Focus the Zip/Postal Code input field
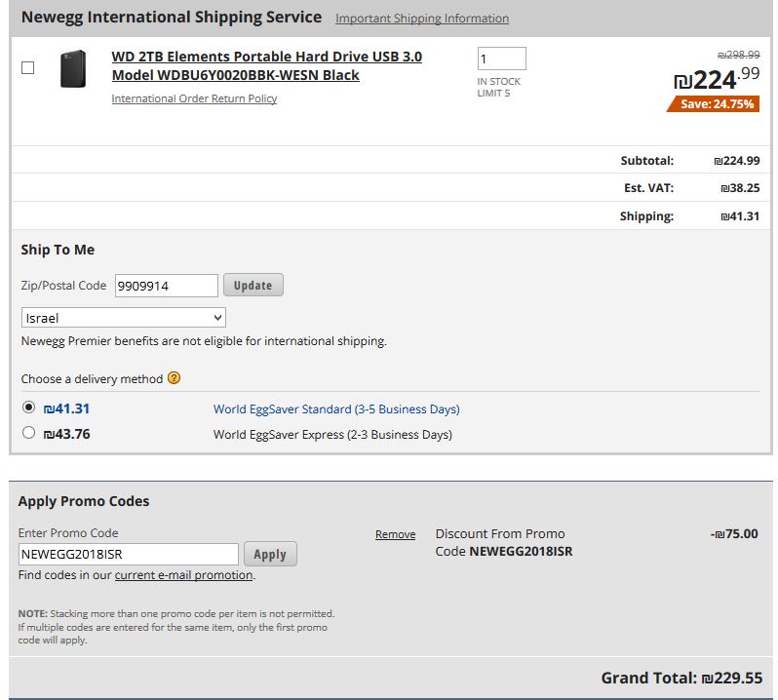This screenshot has height=700, width=778. click(x=167, y=286)
